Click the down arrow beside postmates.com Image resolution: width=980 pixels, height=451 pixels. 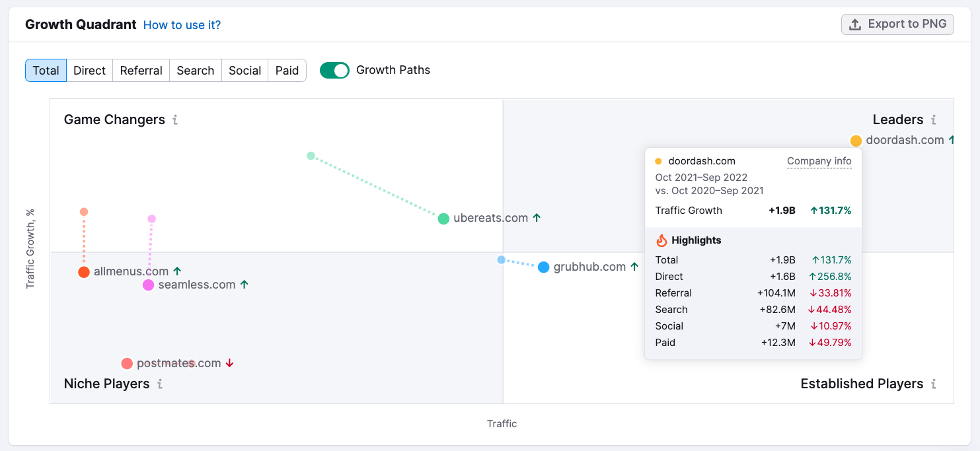click(229, 363)
